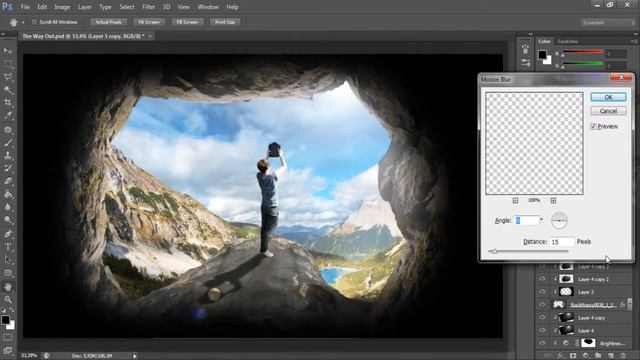This screenshot has width=640, height=360.
Task: Toggle visibility of Layer 4
Action: 542,330
